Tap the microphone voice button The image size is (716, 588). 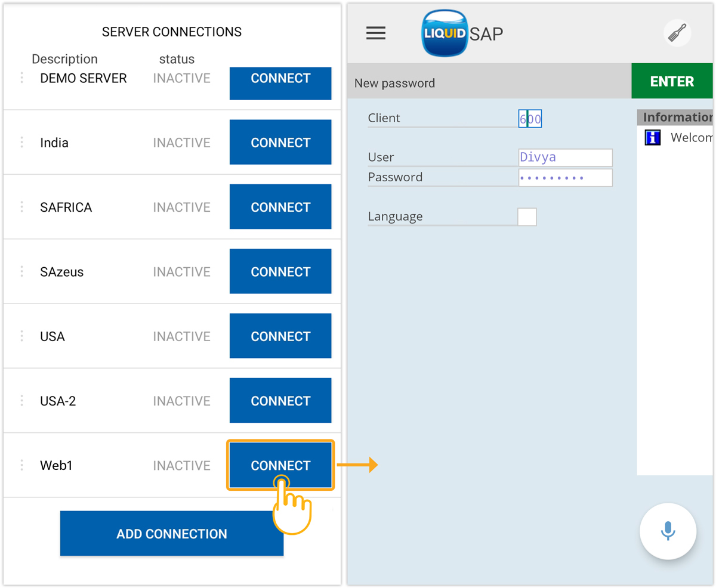(668, 531)
